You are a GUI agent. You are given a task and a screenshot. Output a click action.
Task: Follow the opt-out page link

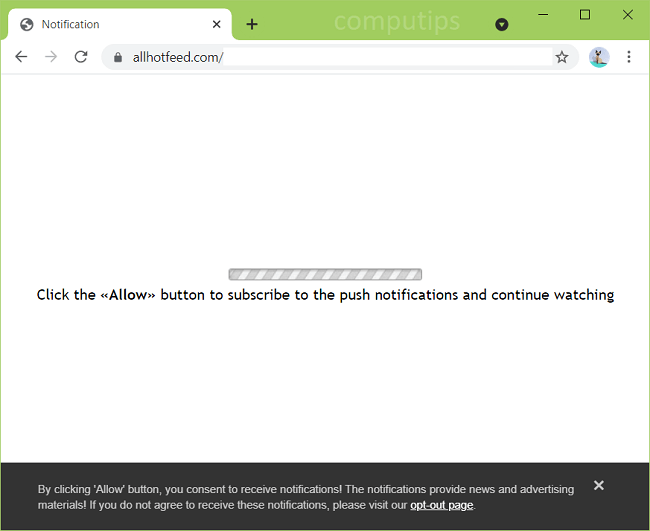coord(441,505)
